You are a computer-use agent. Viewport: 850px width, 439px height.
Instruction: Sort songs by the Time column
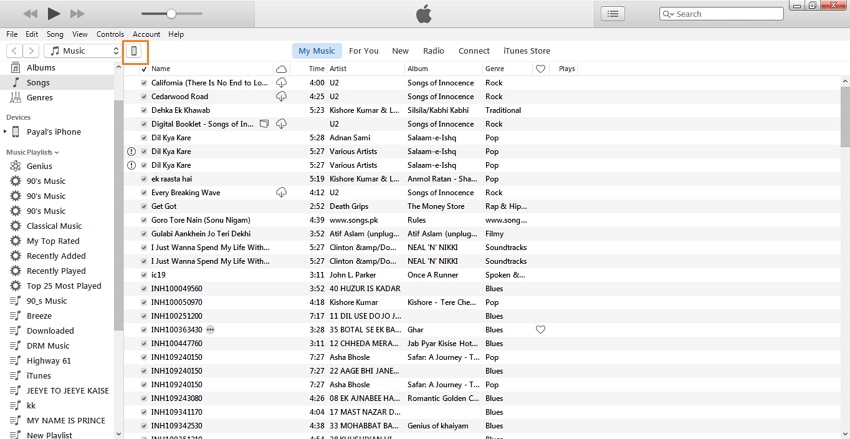tap(317, 69)
